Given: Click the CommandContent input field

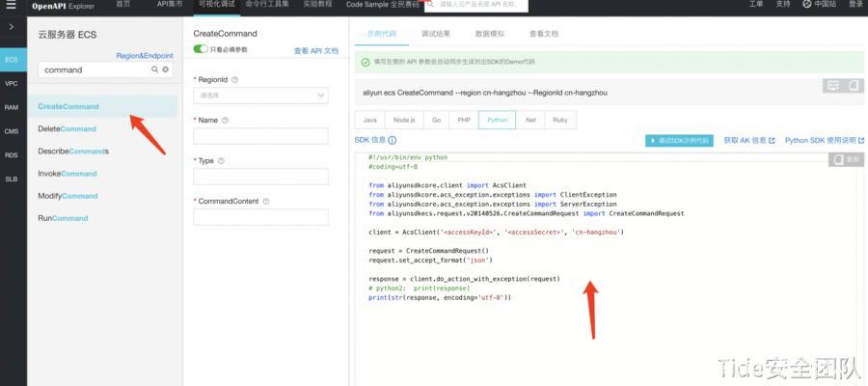Looking at the screenshot, I should coord(260,217).
